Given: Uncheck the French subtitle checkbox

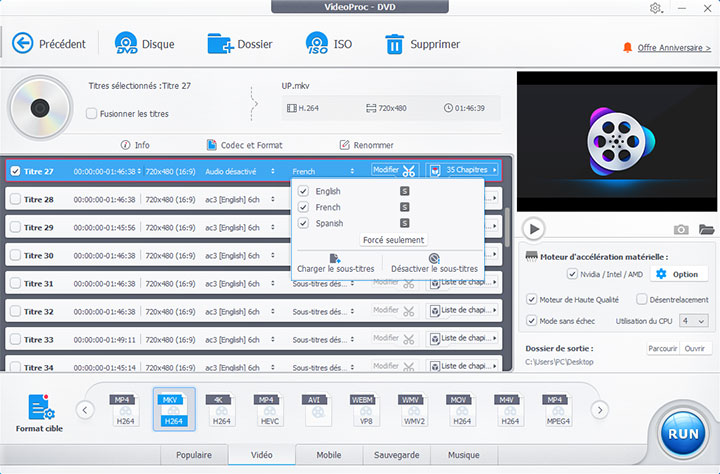Looking at the screenshot, I should (x=303, y=207).
